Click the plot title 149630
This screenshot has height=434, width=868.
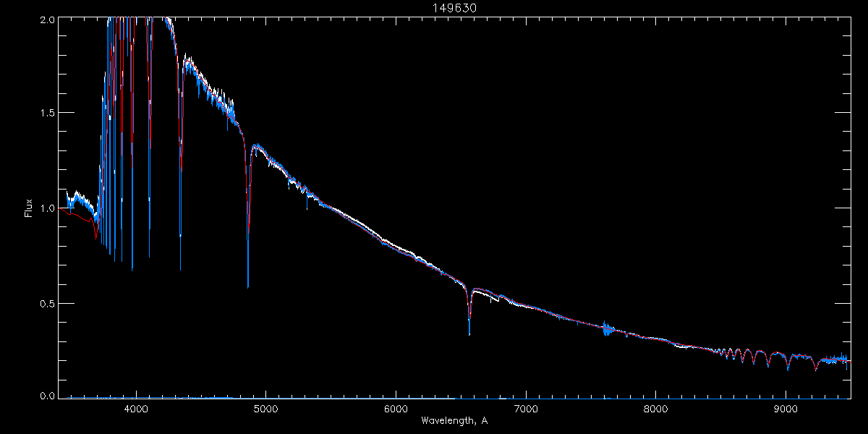[454, 8]
